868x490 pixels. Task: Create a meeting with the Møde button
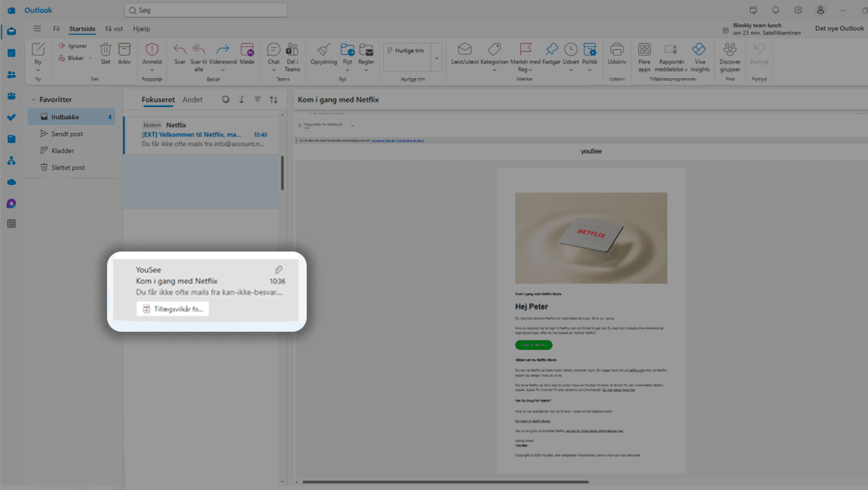(x=247, y=53)
